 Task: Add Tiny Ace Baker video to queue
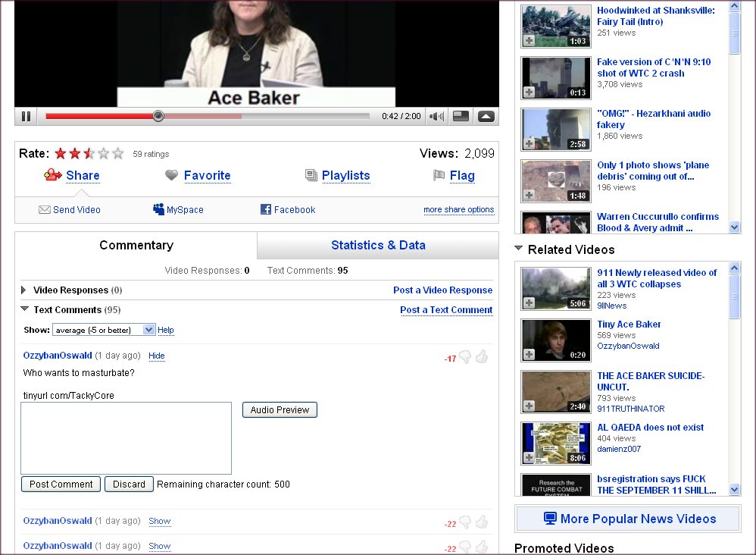pos(529,355)
